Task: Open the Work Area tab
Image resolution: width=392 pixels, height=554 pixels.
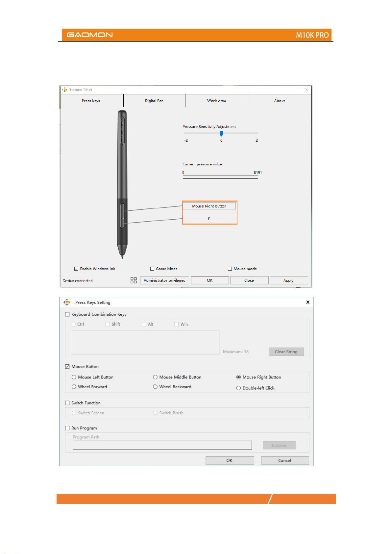Action: click(217, 101)
